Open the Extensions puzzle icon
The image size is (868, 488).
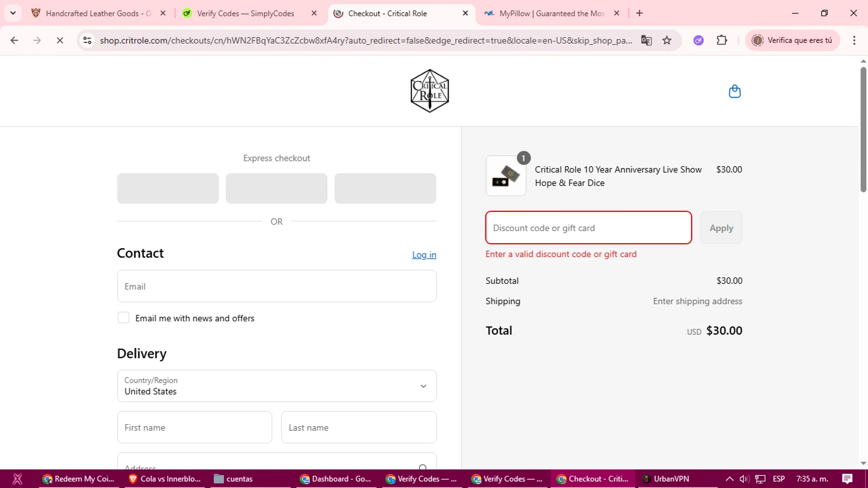(x=722, y=41)
